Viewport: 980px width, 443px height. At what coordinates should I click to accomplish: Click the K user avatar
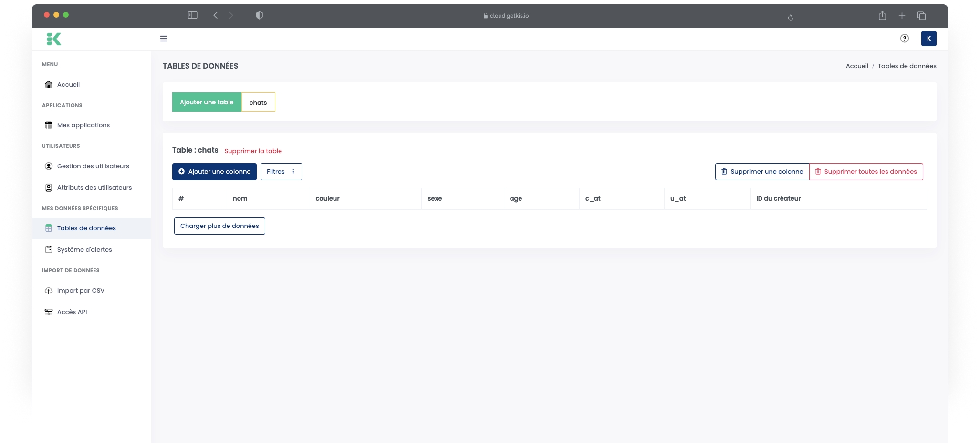[x=928, y=39]
